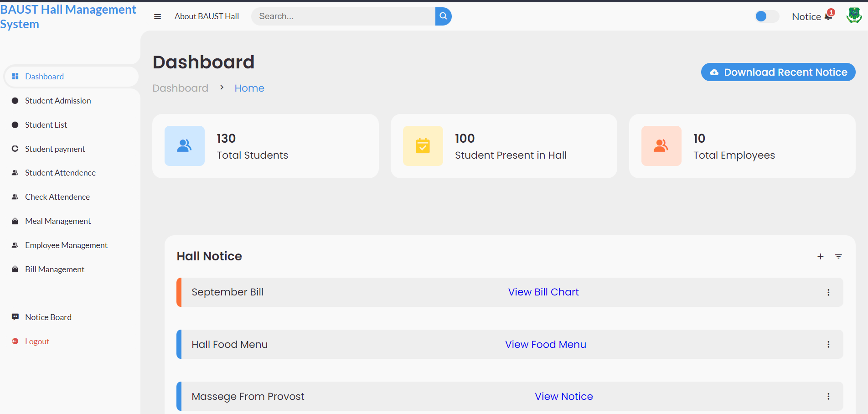Image resolution: width=868 pixels, height=414 pixels.
Task: Open Meal Management from sidebar
Action: pyautogui.click(x=58, y=221)
